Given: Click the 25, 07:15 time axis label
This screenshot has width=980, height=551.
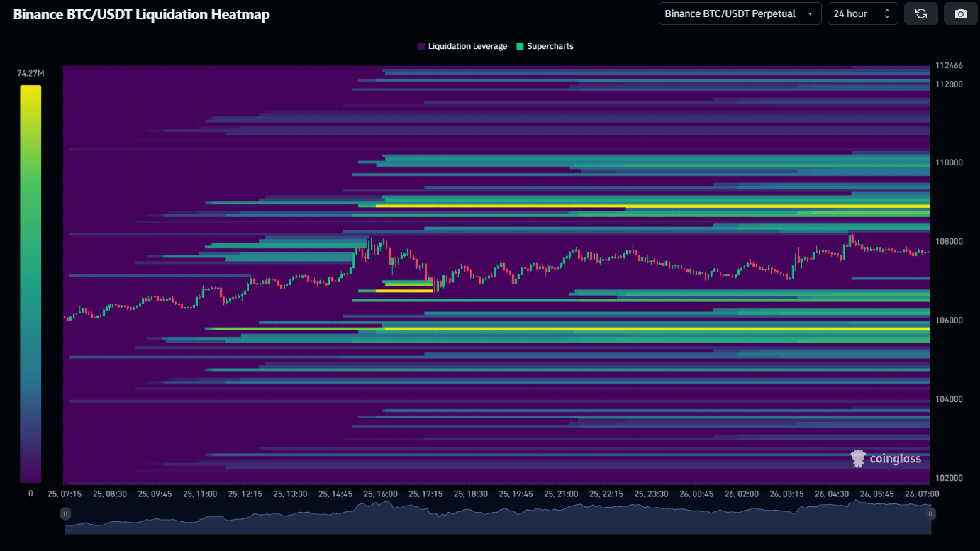Looking at the screenshot, I should [x=65, y=494].
